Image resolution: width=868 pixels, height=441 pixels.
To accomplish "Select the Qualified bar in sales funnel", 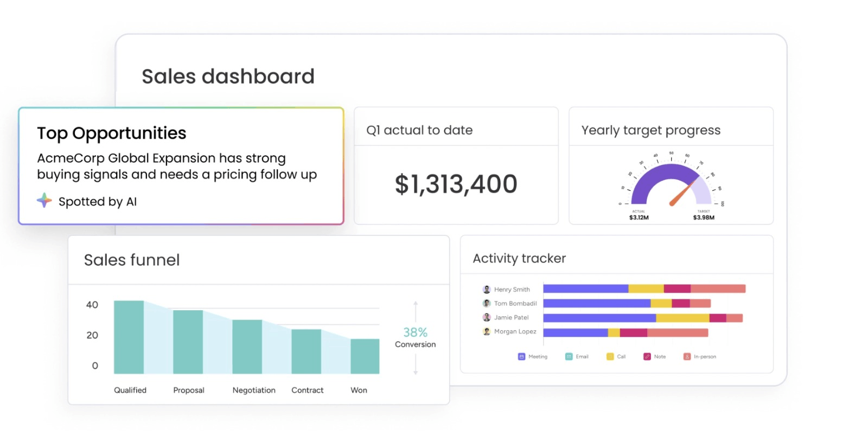I will pyautogui.click(x=129, y=337).
